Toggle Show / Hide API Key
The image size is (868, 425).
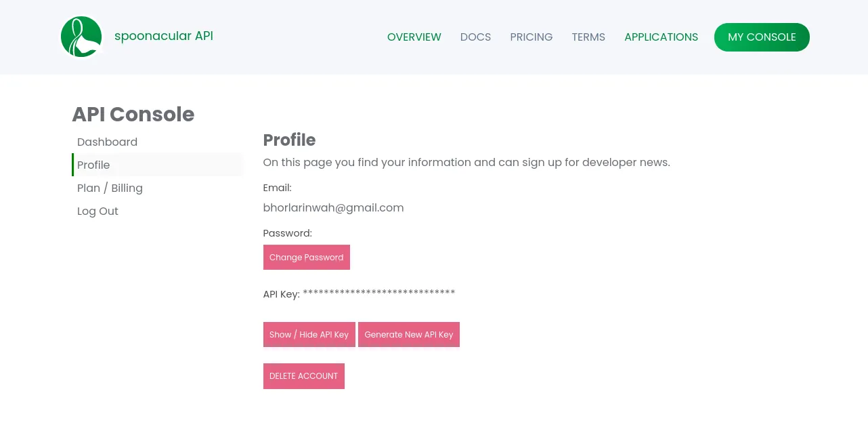tap(309, 335)
